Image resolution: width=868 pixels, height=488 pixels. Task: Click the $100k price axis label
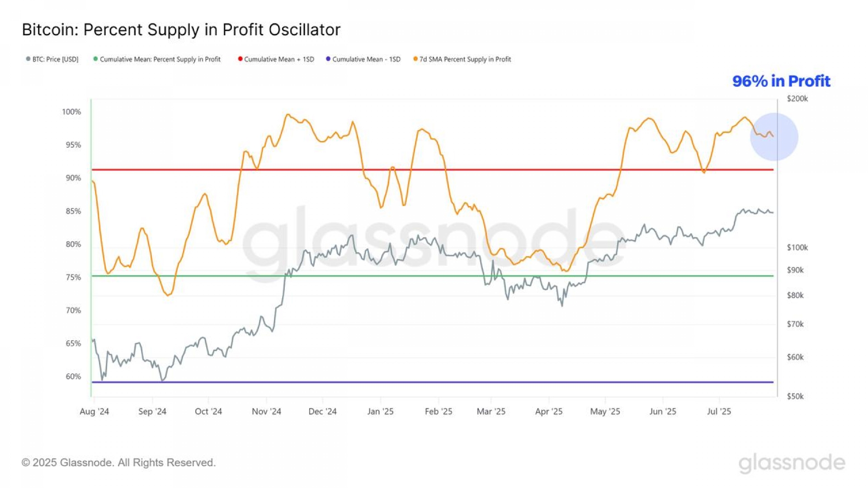click(x=797, y=248)
